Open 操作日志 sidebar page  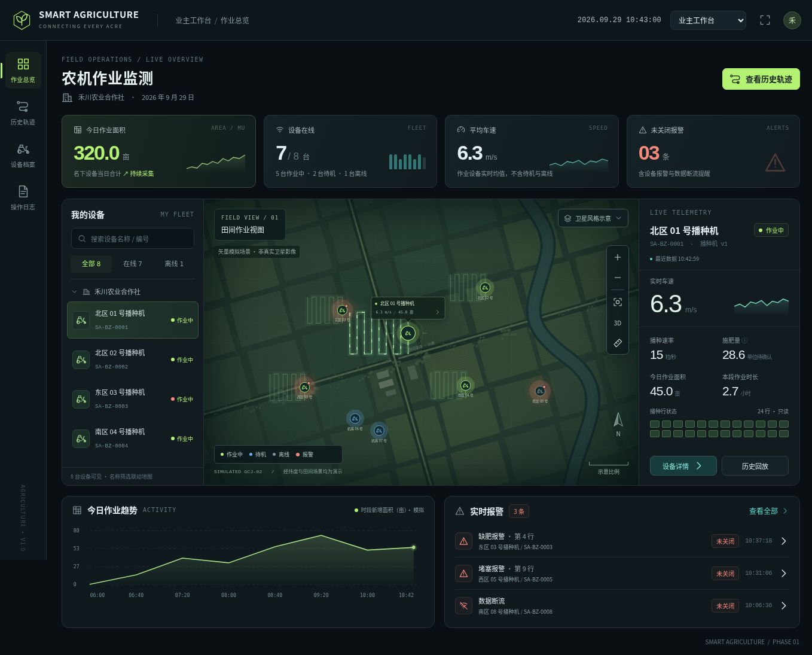23,197
